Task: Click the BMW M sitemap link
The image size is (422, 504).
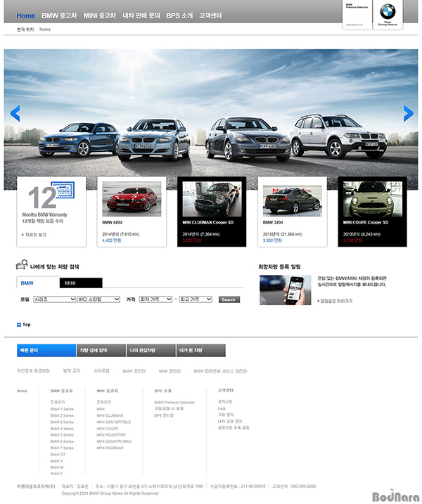Action: (57, 467)
